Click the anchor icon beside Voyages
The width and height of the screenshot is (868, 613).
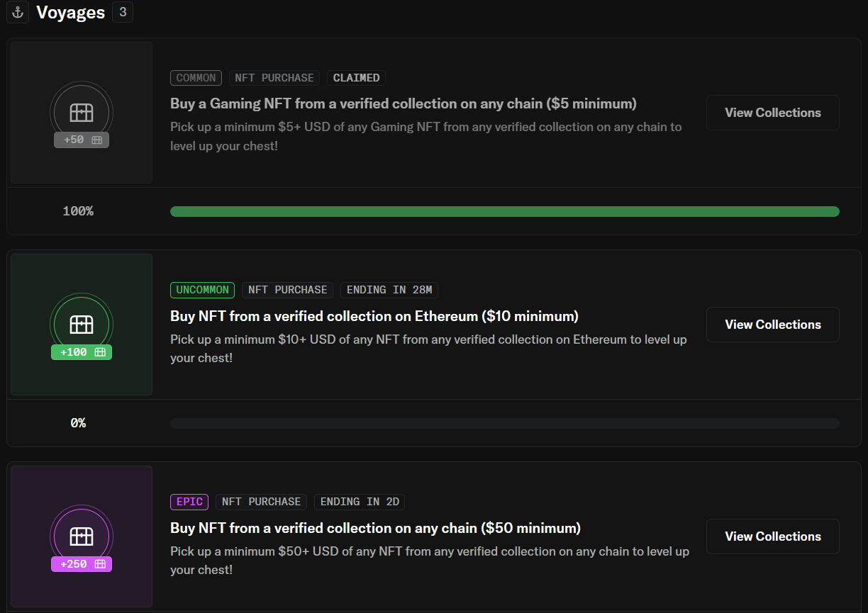[18, 13]
